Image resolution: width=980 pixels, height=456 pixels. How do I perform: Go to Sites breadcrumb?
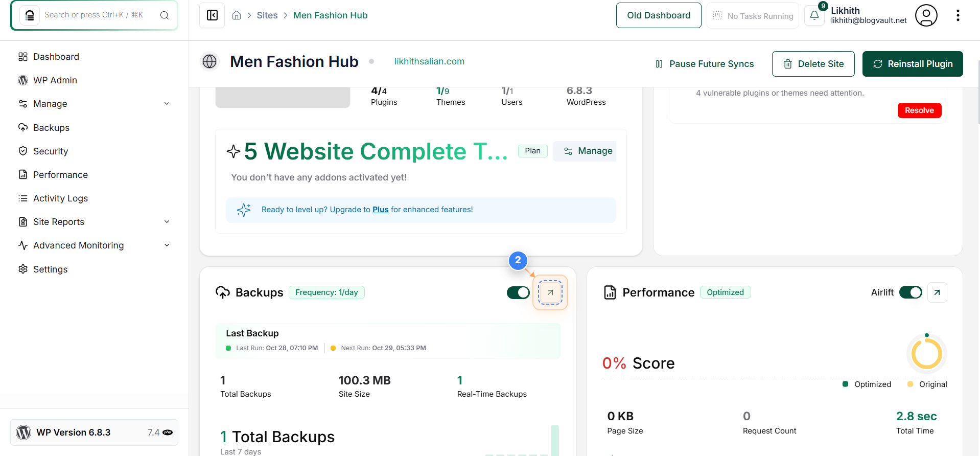(x=267, y=15)
